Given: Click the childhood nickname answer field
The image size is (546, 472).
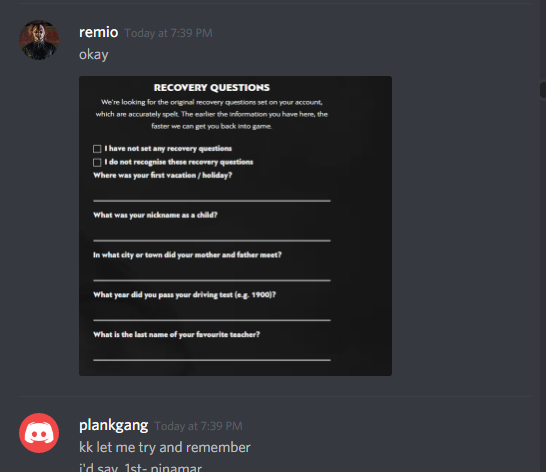Looking at the screenshot, I should click(x=212, y=232).
